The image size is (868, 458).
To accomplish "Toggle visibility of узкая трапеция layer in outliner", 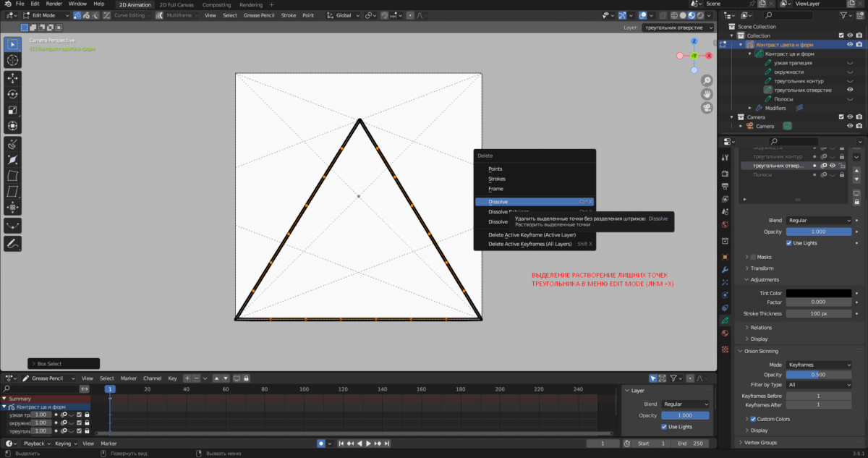I will 850,63.
